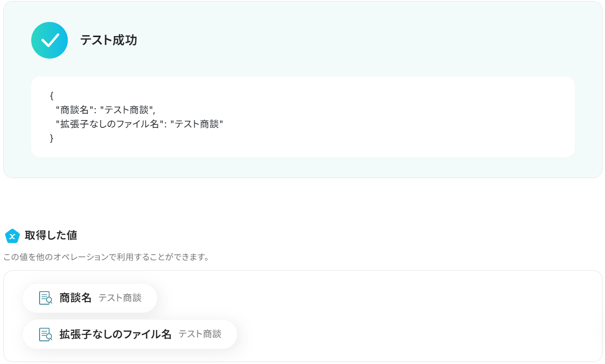Click the document icon in the 拡張子なしのファイル名 chip
This screenshot has width=605, height=364.
pos(45,334)
